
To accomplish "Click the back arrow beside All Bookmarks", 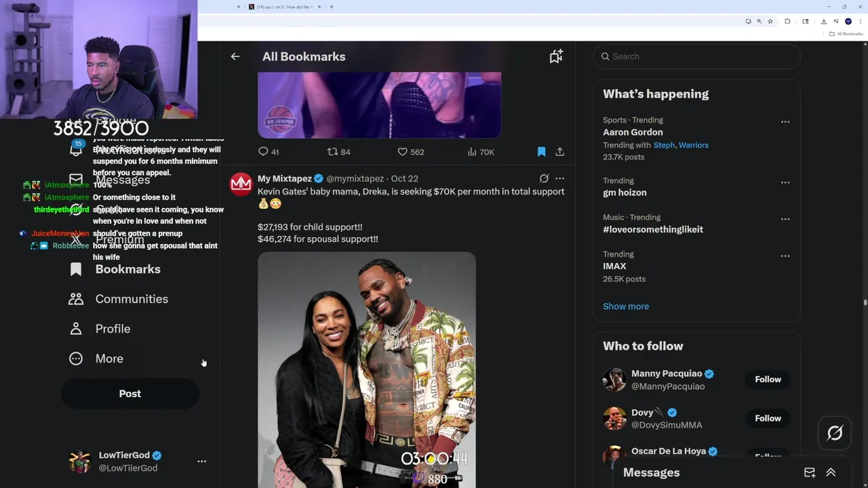I will pos(235,56).
